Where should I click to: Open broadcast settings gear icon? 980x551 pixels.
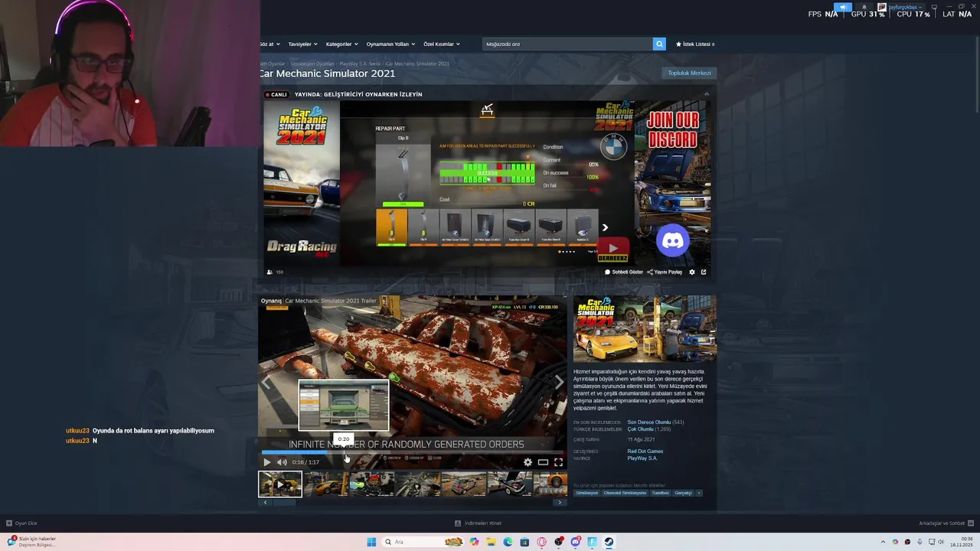click(692, 272)
